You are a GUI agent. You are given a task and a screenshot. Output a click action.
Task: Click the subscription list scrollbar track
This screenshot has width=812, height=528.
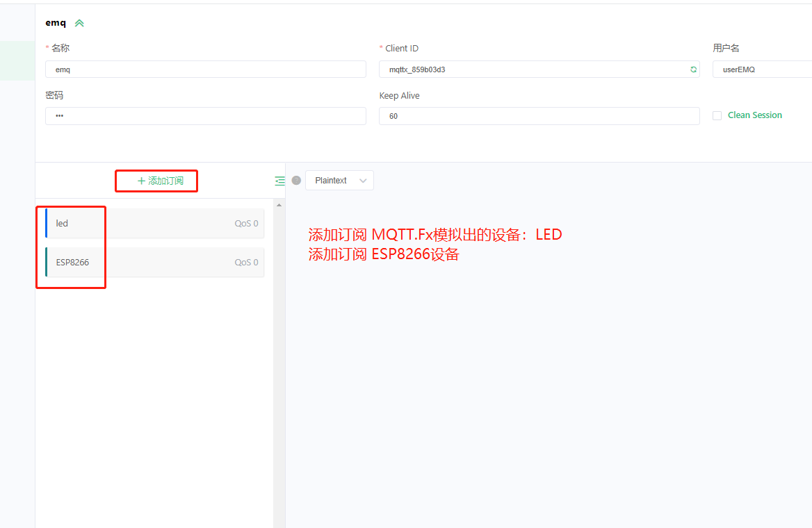[x=279, y=361]
